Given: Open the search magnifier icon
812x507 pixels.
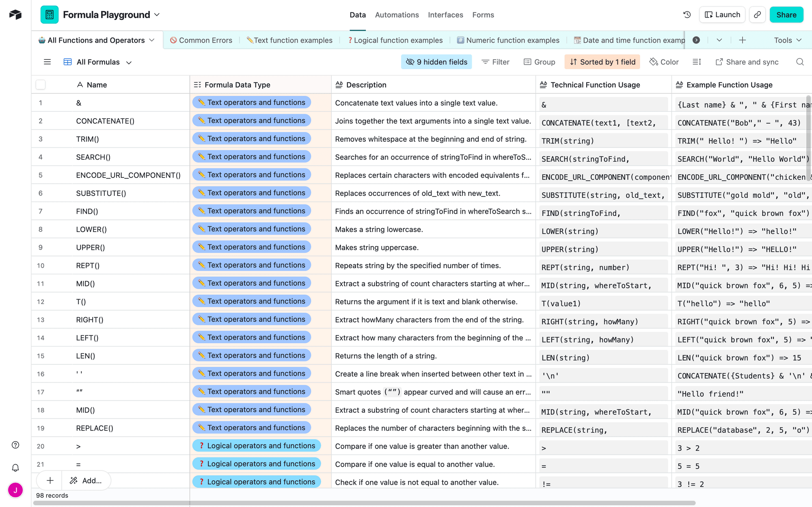Looking at the screenshot, I should point(799,62).
